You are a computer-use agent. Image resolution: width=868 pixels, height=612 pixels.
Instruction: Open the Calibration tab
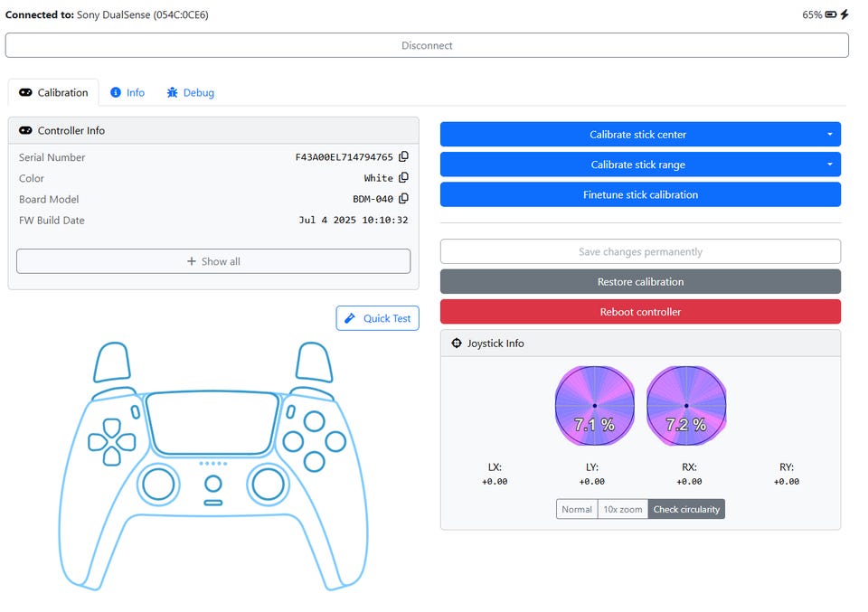point(53,92)
